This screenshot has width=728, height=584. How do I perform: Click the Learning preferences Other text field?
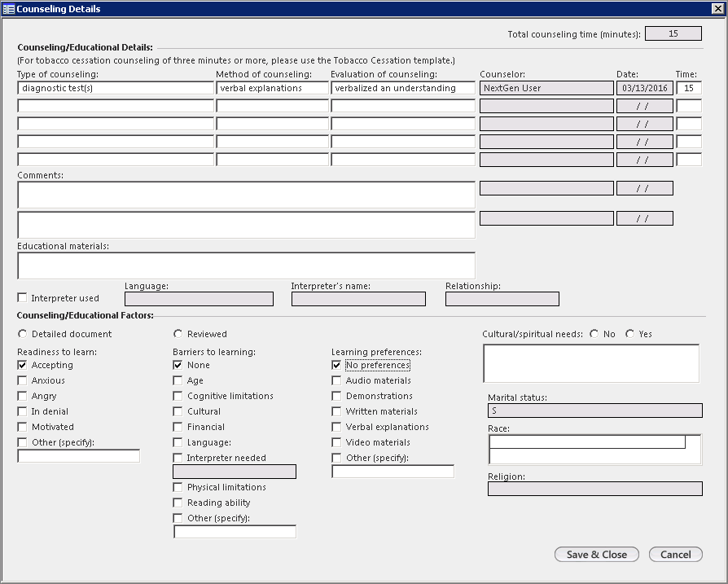[393, 472]
